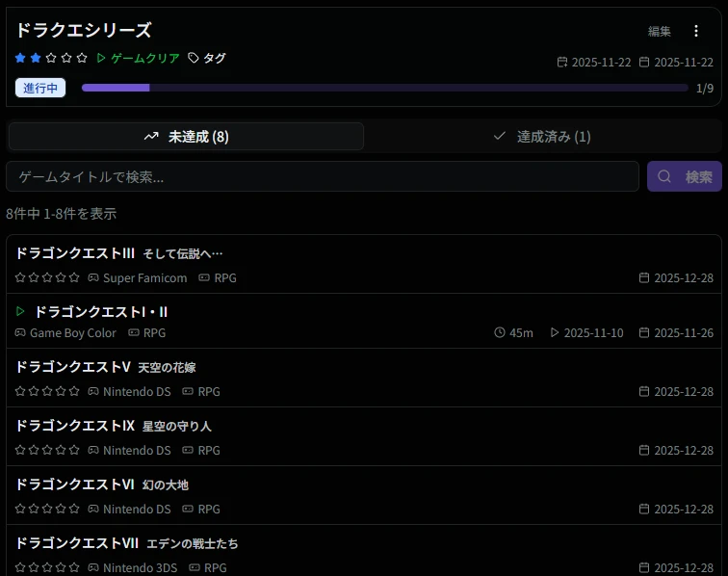
Task: Click calendar icon beside 2025-11-26
Action: (x=644, y=332)
